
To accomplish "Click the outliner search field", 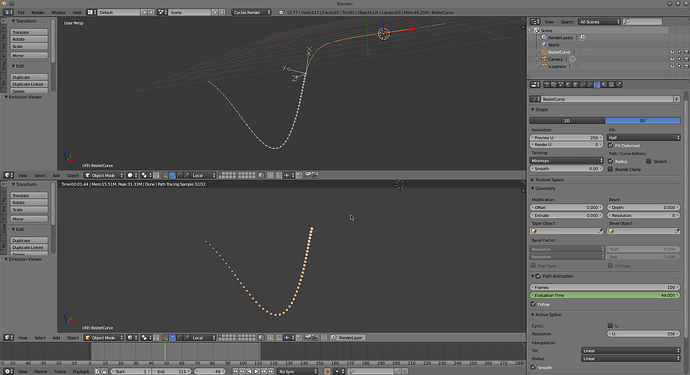I will [x=643, y=22].
